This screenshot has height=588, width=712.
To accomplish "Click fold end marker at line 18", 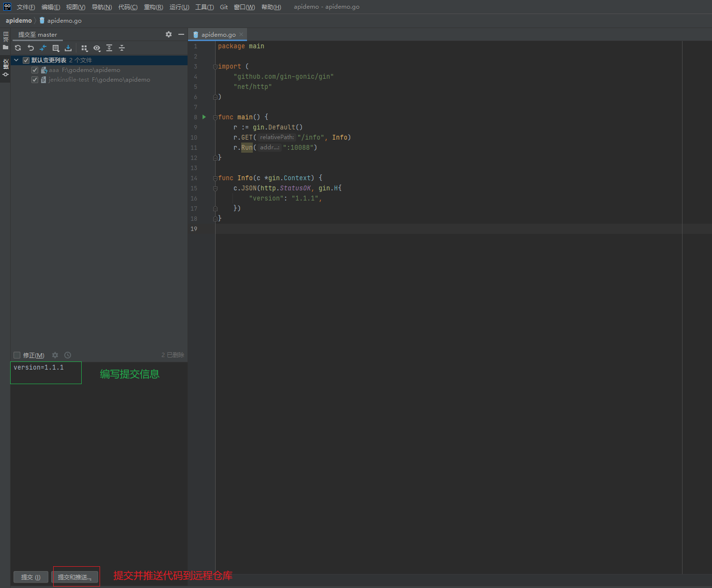I will (215, 218).
